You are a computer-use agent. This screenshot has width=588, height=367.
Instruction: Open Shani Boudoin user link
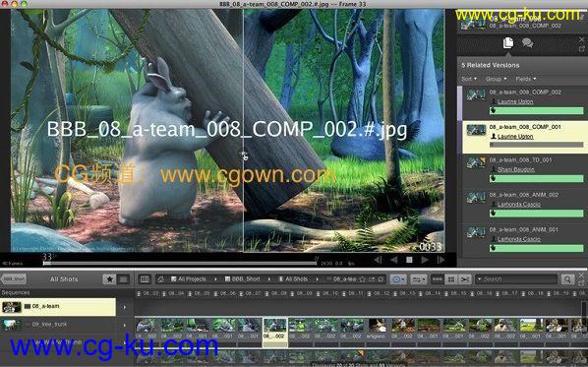click(515, 169)
